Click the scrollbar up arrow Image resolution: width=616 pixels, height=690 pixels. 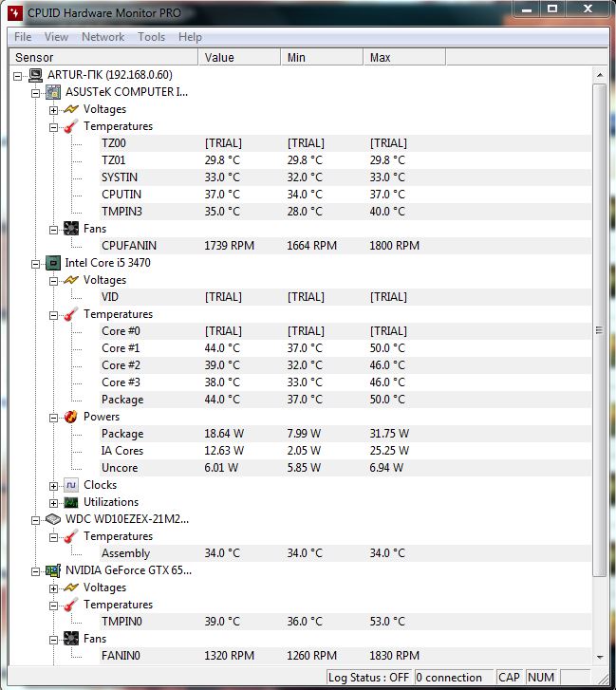pyautogui.click(x=599, y=75)
